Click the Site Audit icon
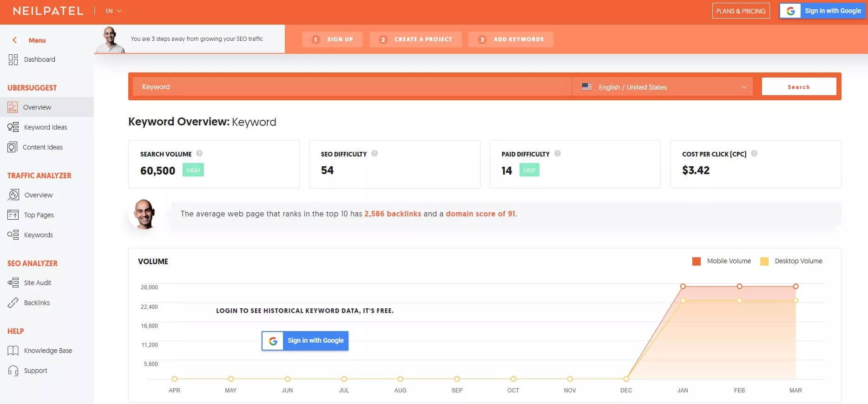Screen dimensions: 868x404 [x=13, y=283]
